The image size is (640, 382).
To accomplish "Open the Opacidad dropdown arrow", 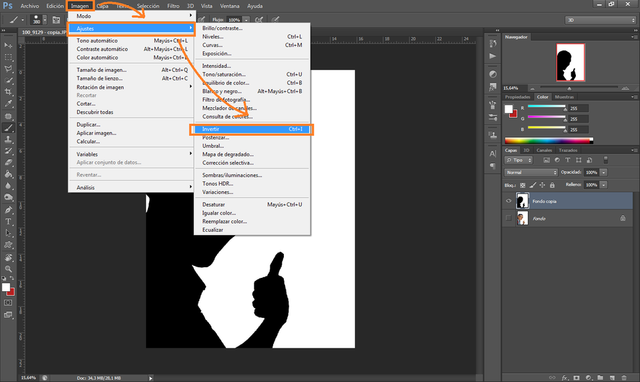I will point(604,172).
